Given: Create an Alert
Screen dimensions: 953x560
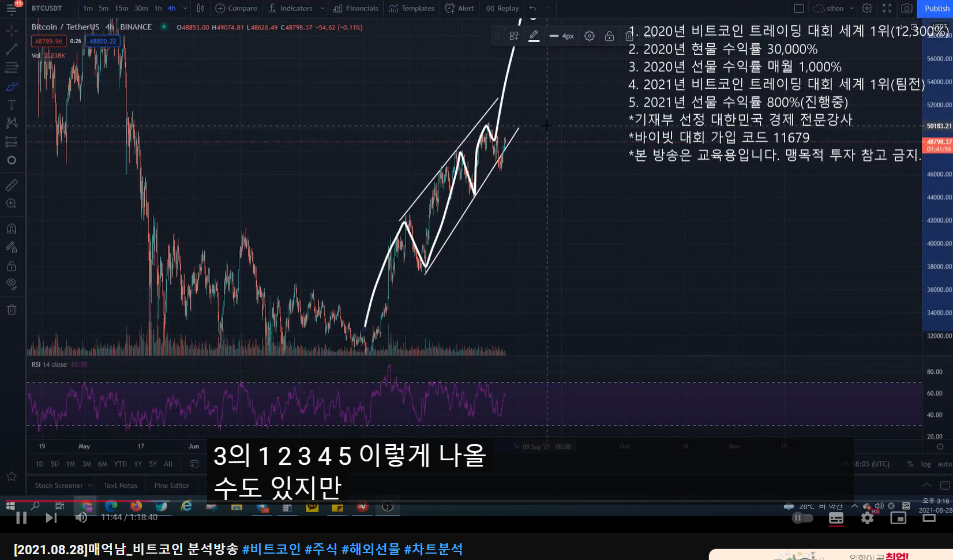Looking at the screenshot, I should pyautogui.click(x=460, y=8).
